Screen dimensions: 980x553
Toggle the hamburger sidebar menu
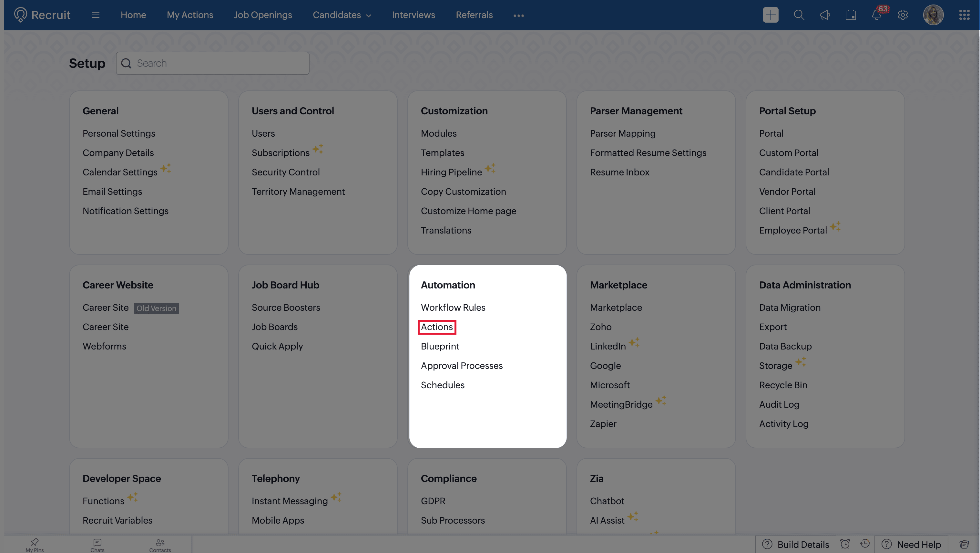(x=96, y=15)
